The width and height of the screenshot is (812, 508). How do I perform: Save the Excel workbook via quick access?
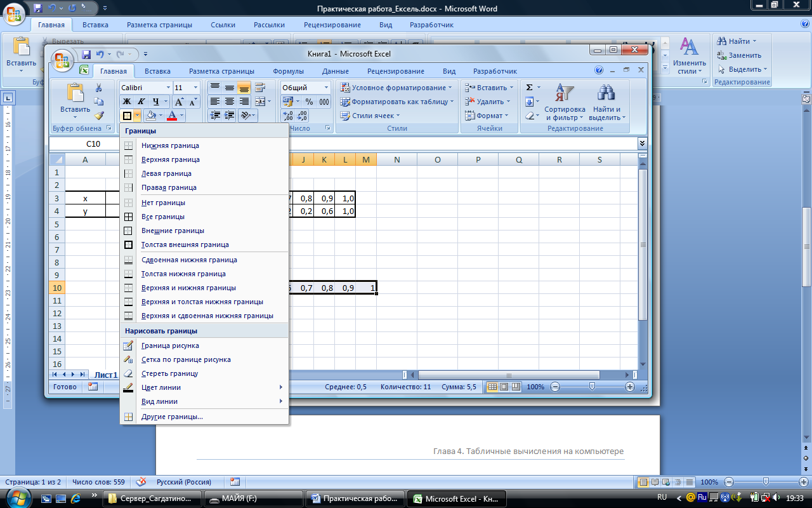coord(86,55)
